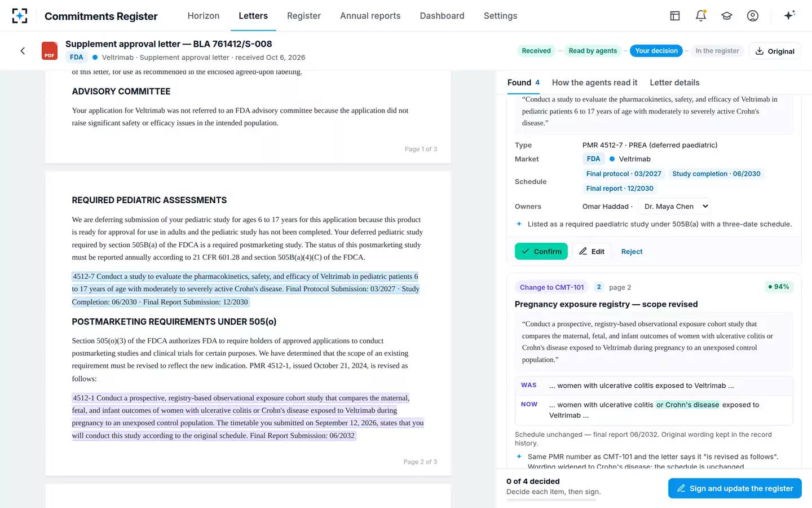Confirm the paediatric study item
This screenshot has height=508, width=812.
[x=541, y=251]
